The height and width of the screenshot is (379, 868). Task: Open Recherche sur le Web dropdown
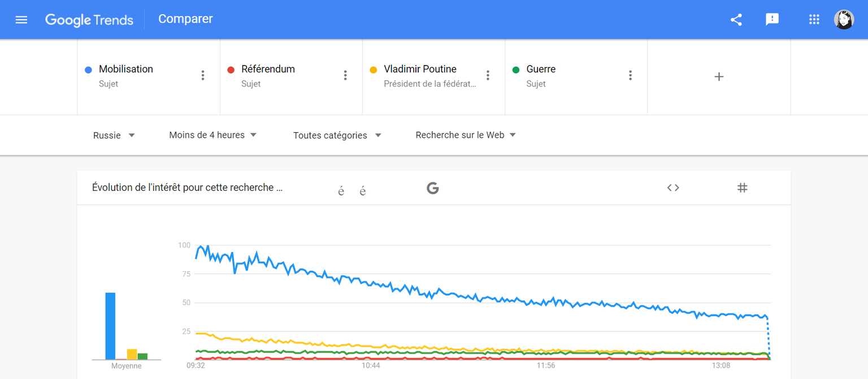pos(466,135)
